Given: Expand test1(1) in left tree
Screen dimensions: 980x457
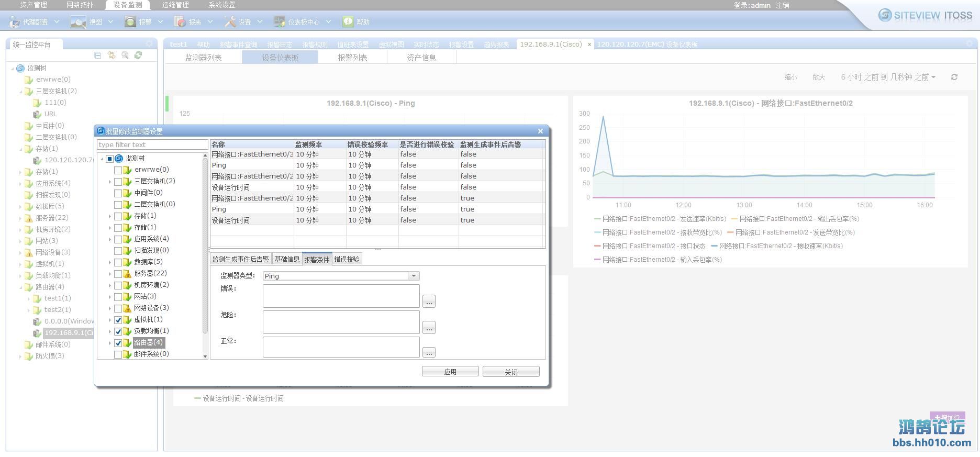Looking at the screenshot, I should click(29, 298).
